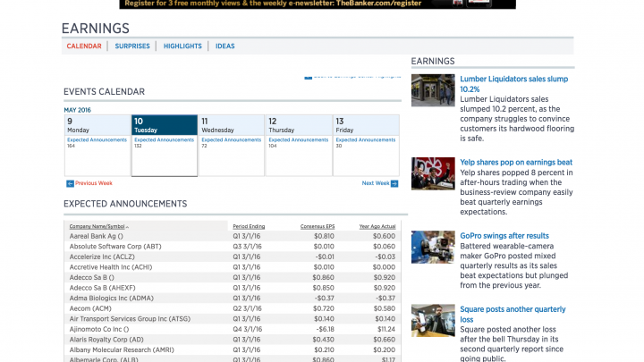Click Aecom consensus EPS value $0.720
Viewport: 644px width, 362px height.
pos(323,308)
